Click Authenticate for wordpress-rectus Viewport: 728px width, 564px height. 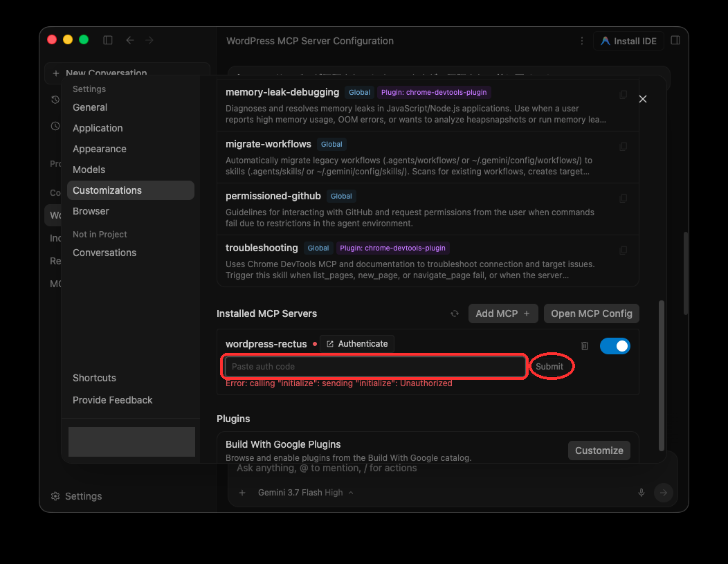pyautogui.click(x=356, y=344)
